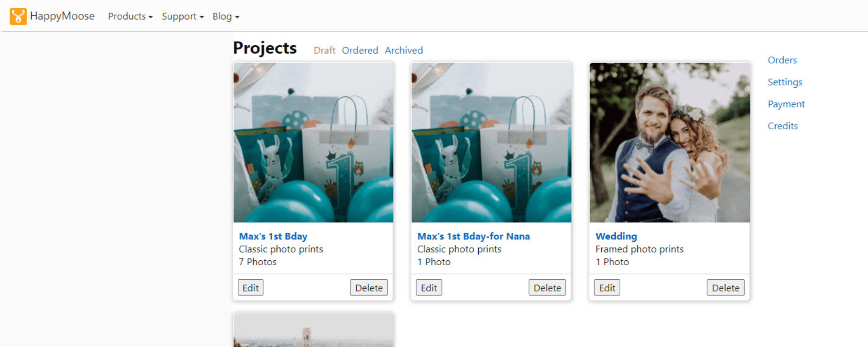Image resolution: width=868 pixels, height=347 pixels.
Task: Edit the Max's 1st Bday-for Nana project
Action: pyautogui.click(x=429, y=288)
